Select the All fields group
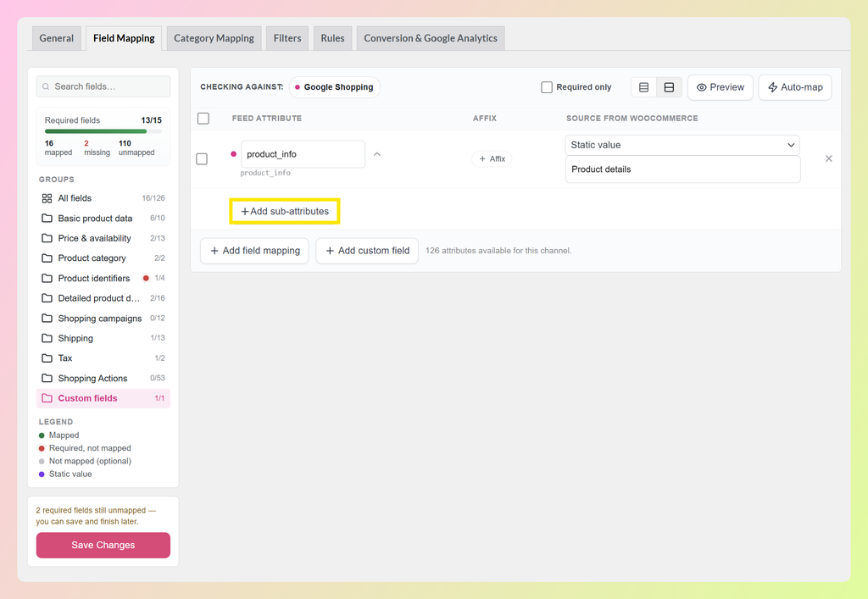 click(x=103, y=198)
